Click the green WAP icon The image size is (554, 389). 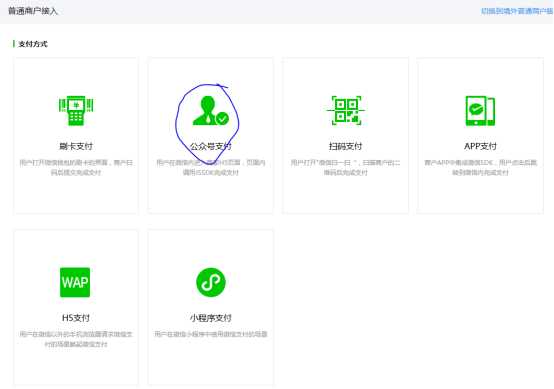(75, 282)
